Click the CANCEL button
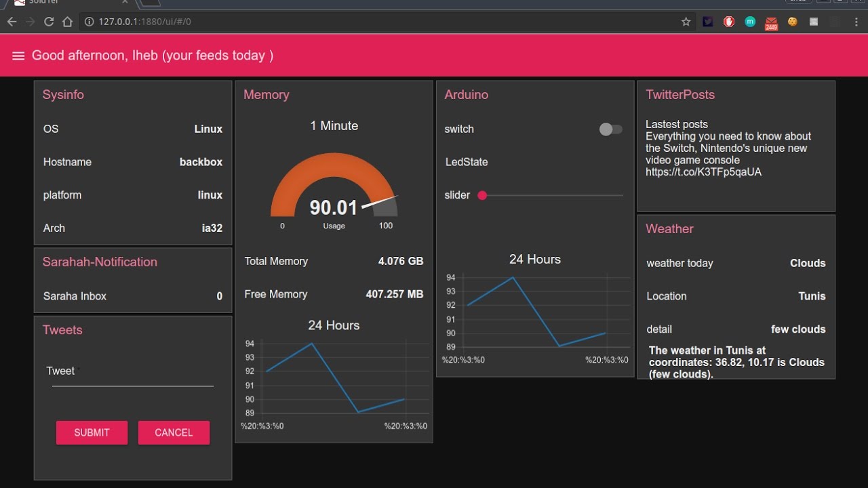Viewport: 868px width, 488px height. pyautogui.click(x=174, y=432)
